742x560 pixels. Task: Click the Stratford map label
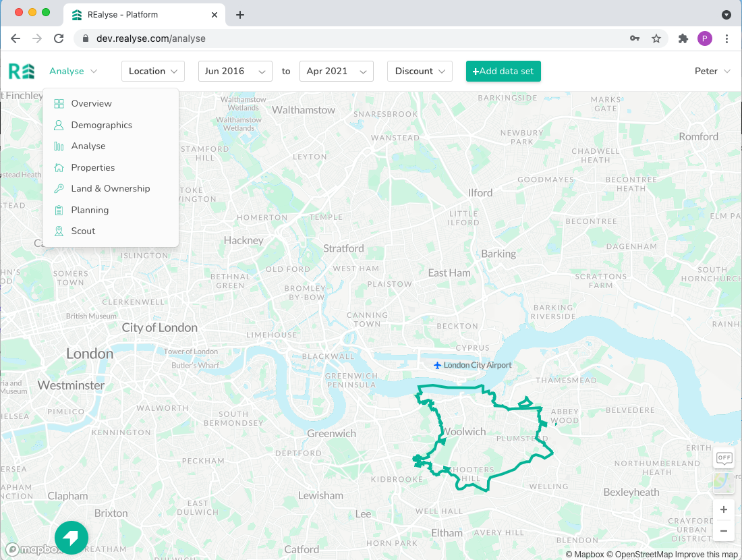coord(343,248)
